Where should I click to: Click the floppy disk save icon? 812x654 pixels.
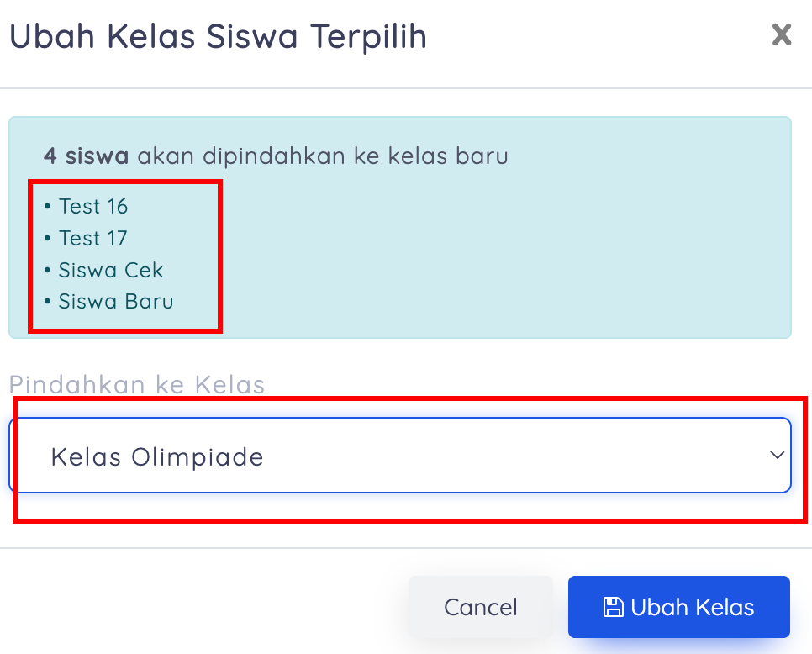[614, 607]
